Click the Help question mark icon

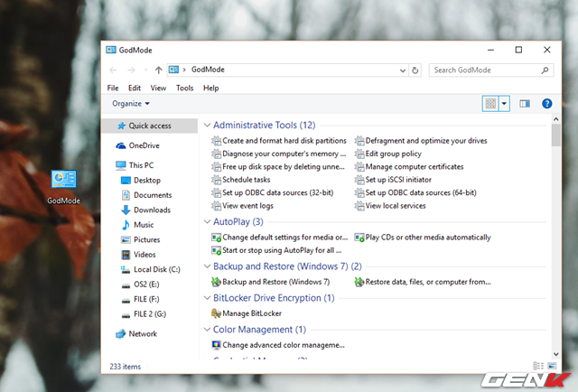(546, 104)
